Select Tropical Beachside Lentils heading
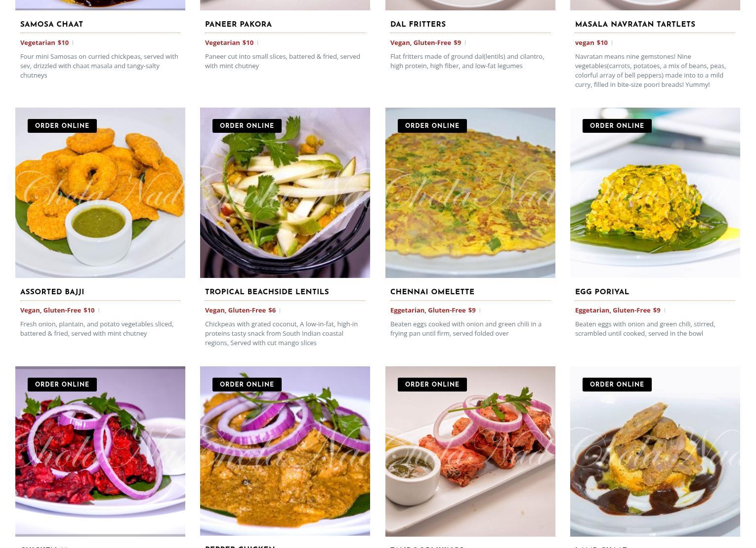Screen dimensions: 756x548 (267, 292)
